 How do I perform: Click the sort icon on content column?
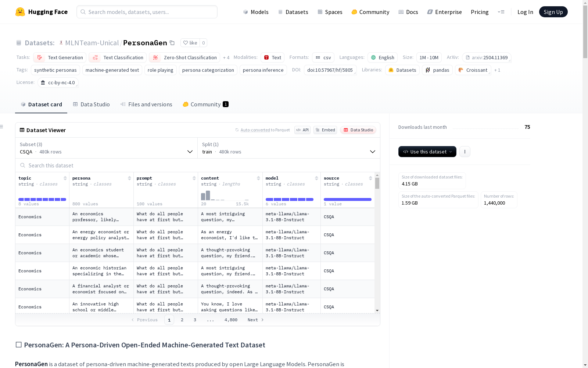(x=258, y=178)
